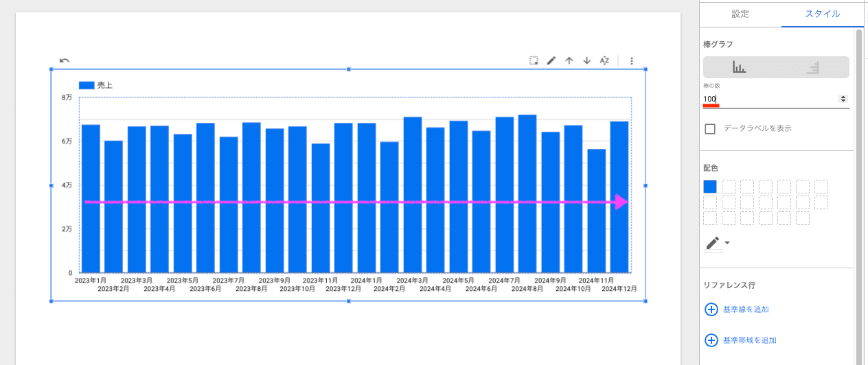Switch to the 設定 tab
The image size is (868, 365).
click(x=740, y=14)
